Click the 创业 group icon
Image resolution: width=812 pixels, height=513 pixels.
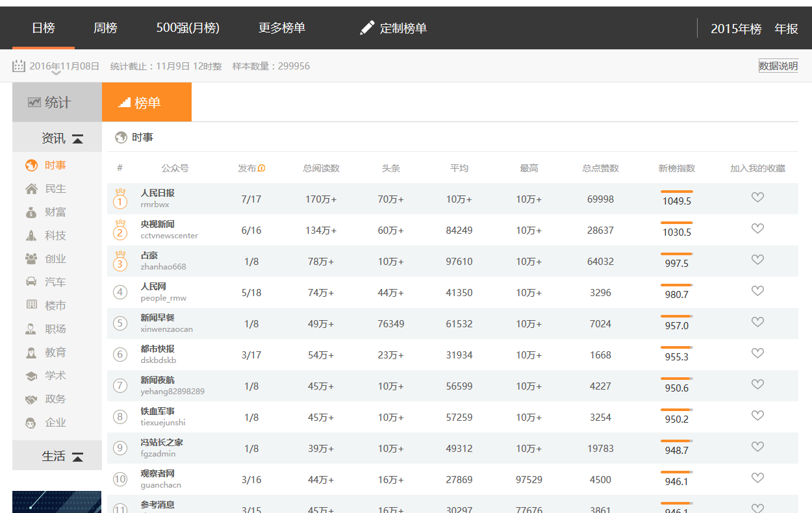31,259
